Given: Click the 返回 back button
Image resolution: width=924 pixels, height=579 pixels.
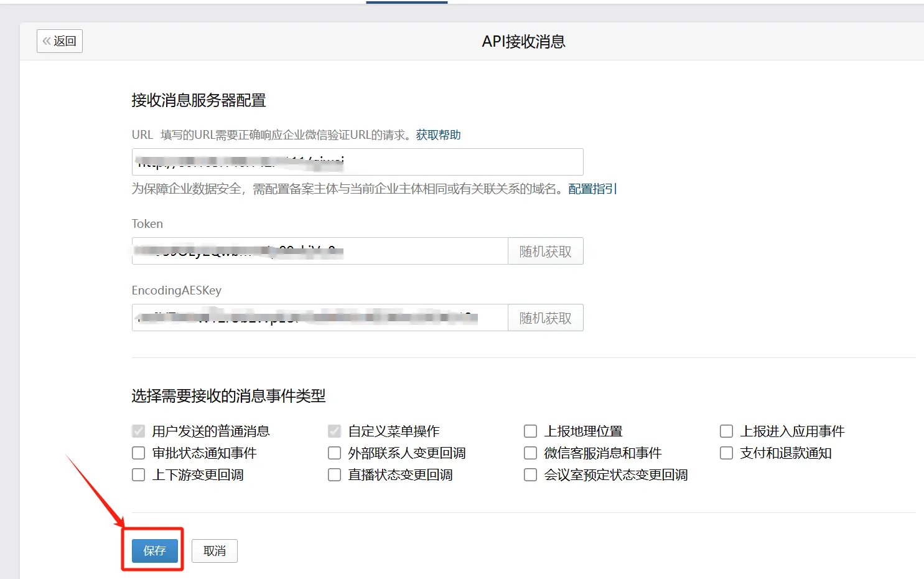Looking at the screenshot, I should click(60, 41).
